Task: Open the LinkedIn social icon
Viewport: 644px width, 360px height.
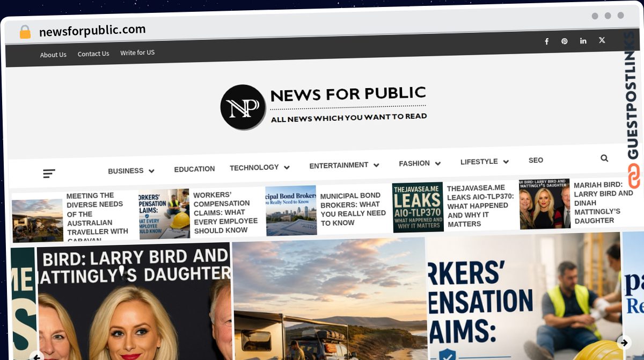Action: [x=583, y=41]
